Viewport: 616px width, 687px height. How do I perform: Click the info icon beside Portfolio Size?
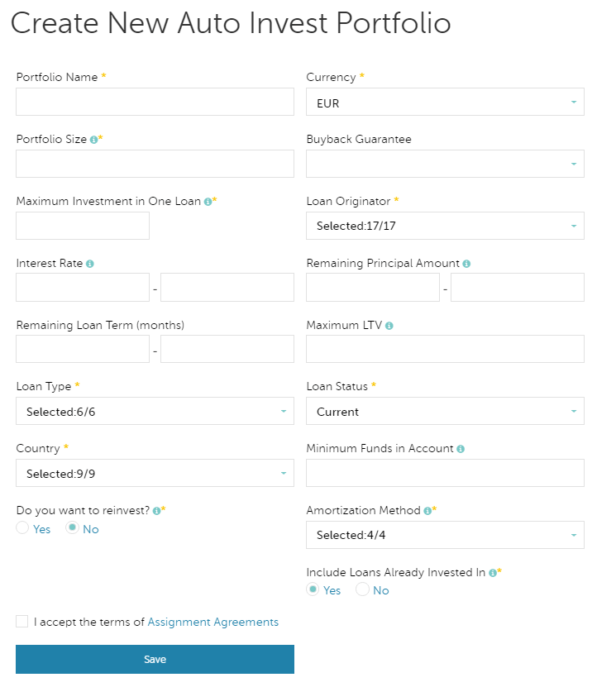[x=93, y=140]
